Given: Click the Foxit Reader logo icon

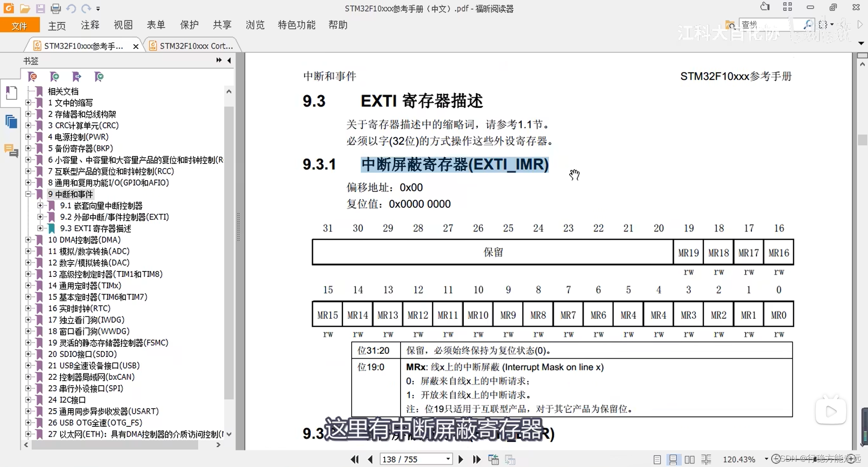Looking at the screenshot, I should tap(9, 8).
